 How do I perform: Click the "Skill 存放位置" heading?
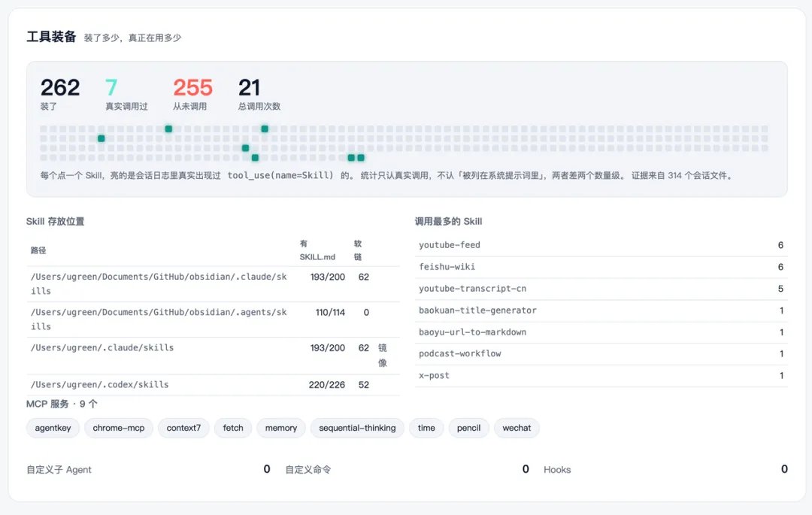click(x=56, y=222)
